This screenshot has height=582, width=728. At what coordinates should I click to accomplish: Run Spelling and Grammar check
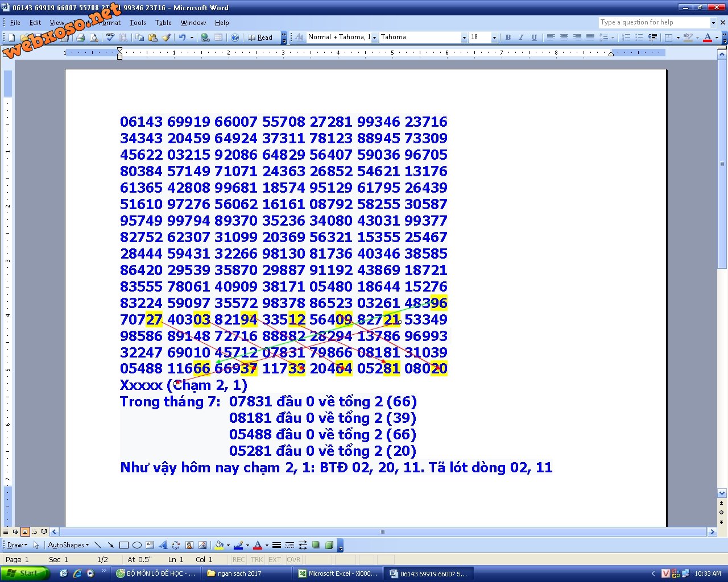110,38
